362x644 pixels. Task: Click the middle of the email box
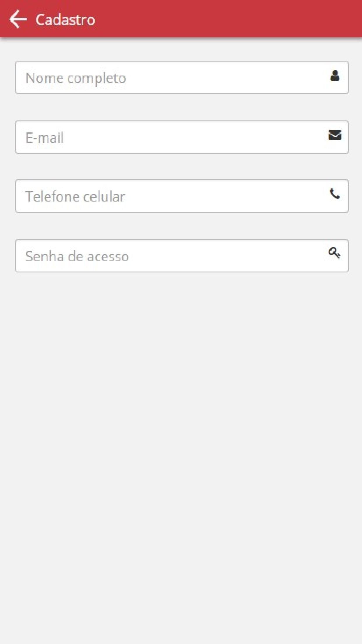(182, 137)
